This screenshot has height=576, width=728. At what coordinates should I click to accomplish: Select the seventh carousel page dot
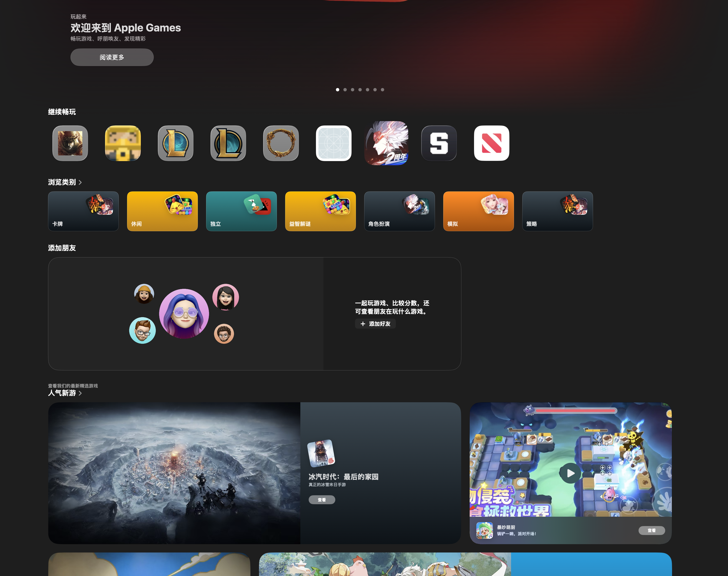point(382,90)
